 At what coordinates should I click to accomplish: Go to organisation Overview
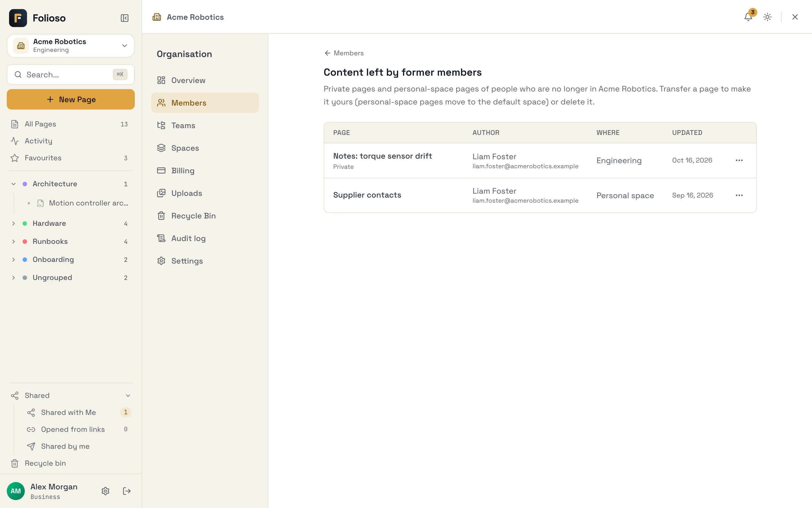[205, 80]
